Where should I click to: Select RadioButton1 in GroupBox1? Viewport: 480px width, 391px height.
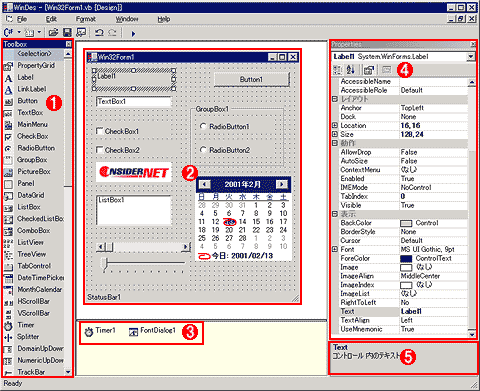pos(203,126)
